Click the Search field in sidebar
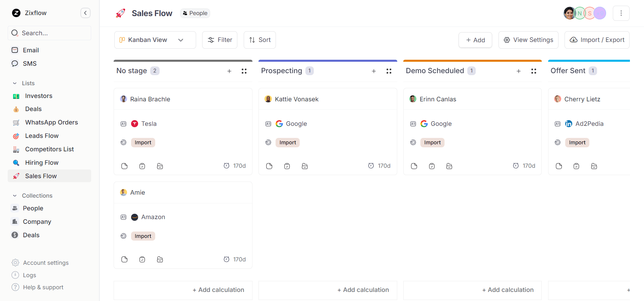The width and height of the screenshot is (644, 301). click(50, 33)
